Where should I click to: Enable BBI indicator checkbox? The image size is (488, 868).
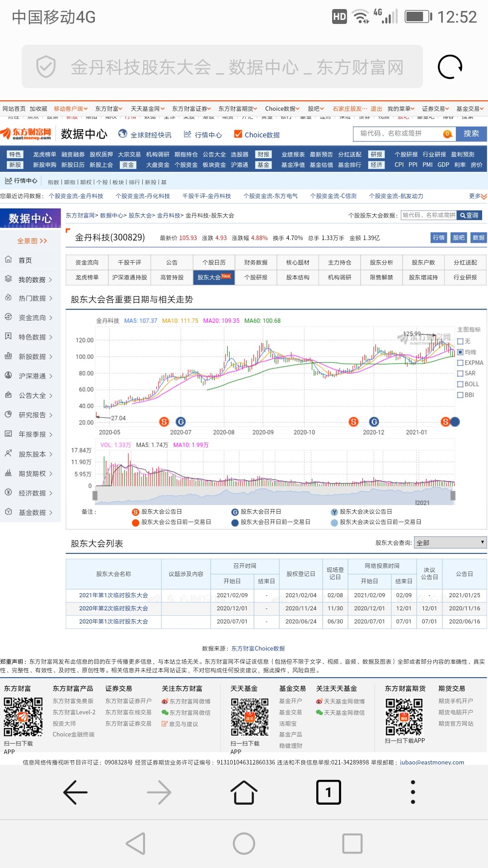460,395
